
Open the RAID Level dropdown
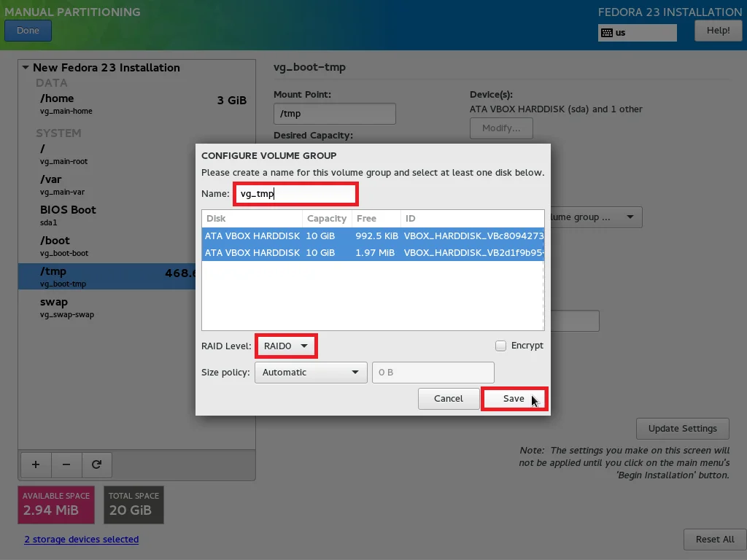click(x=286, y=346)
